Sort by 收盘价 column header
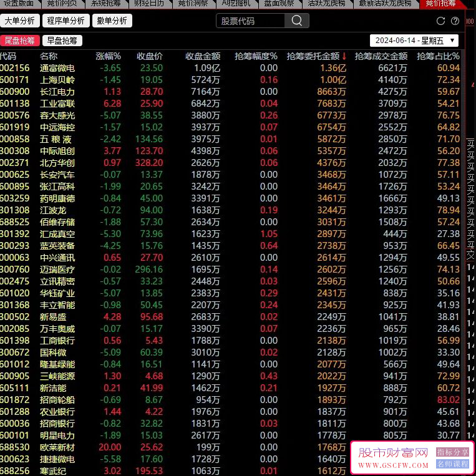The image size is (476, 476). tap(149, 56)
